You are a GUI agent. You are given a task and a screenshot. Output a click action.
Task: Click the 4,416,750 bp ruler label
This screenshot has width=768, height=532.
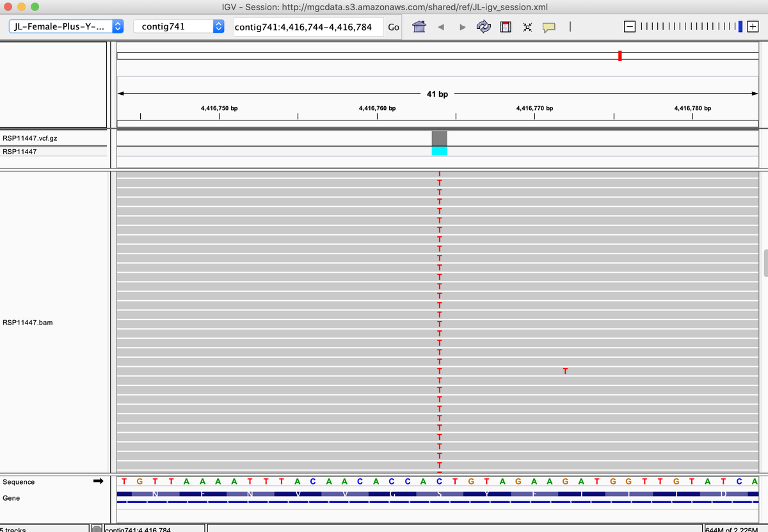point(219,108)
